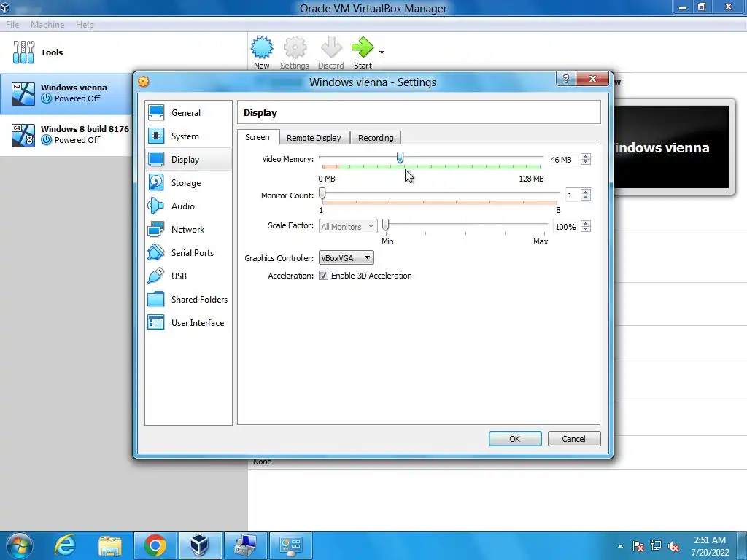Click the Cancel button
The height and width of the screenshot is (560, 747).
(573, 438)
